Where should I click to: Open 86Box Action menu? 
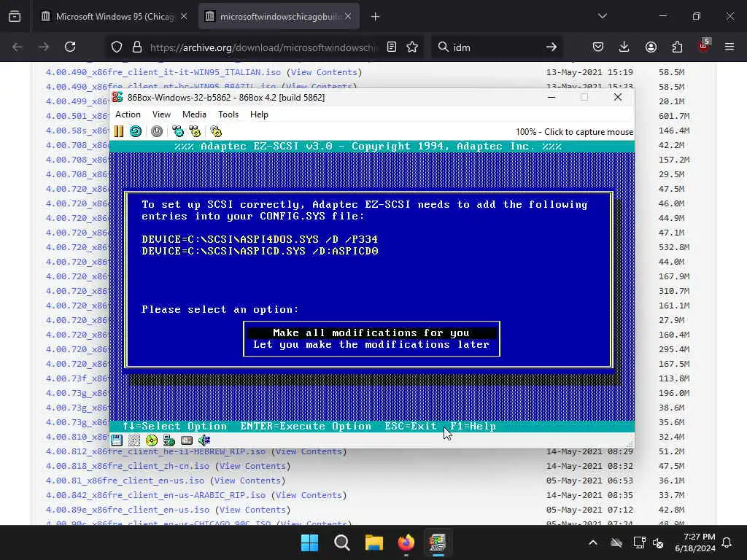(x=128, y=114)
